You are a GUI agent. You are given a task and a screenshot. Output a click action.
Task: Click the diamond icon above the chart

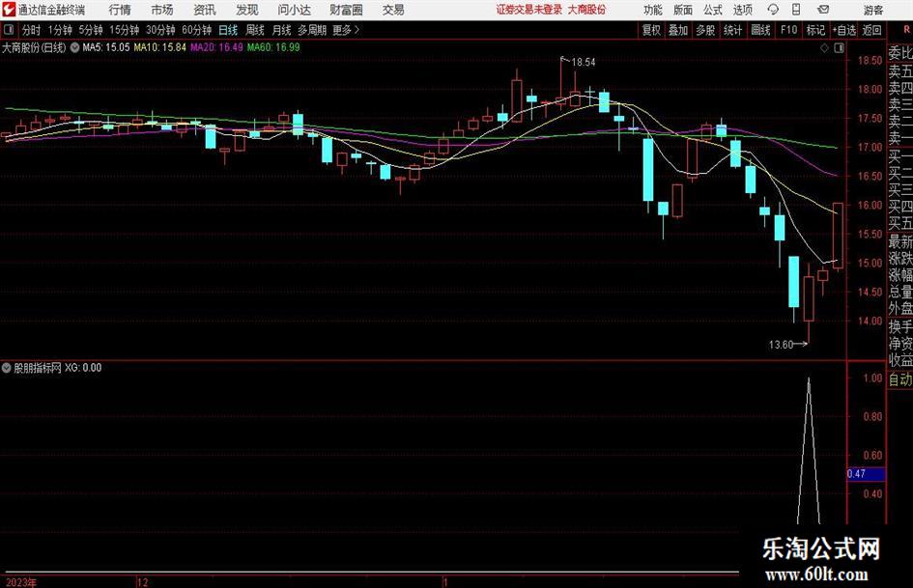824,48
